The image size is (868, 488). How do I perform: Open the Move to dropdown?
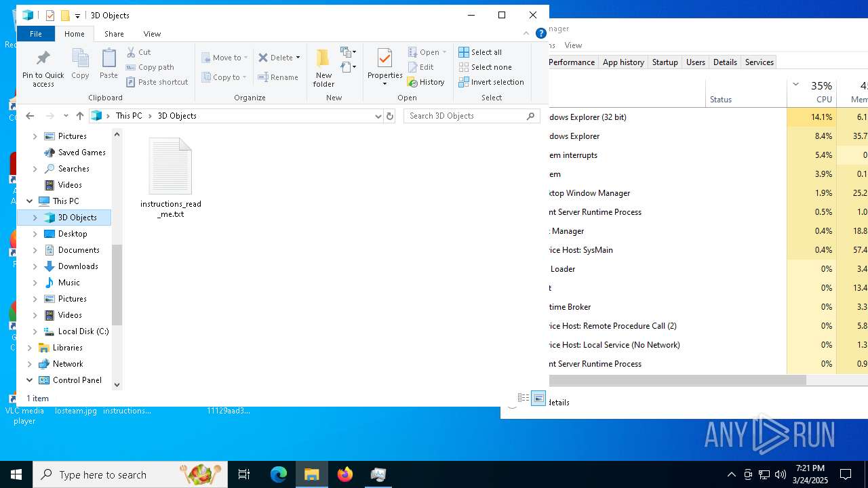(225, 58)
